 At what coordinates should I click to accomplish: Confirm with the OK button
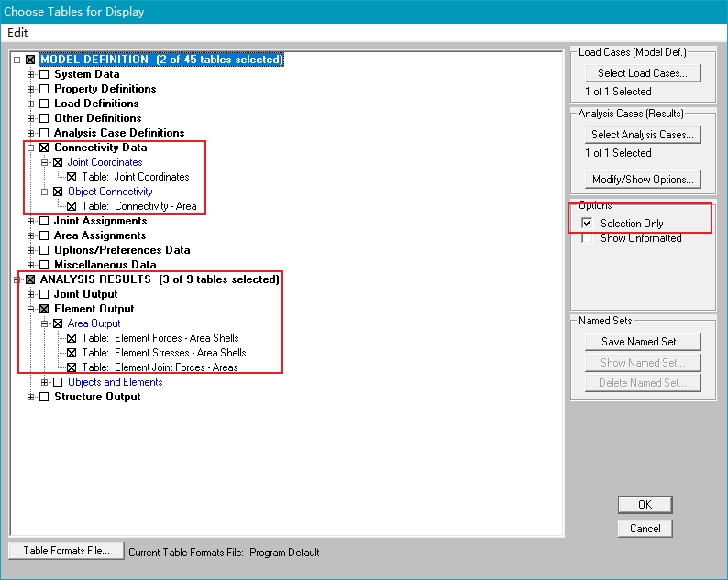click(x=645, y=505)
